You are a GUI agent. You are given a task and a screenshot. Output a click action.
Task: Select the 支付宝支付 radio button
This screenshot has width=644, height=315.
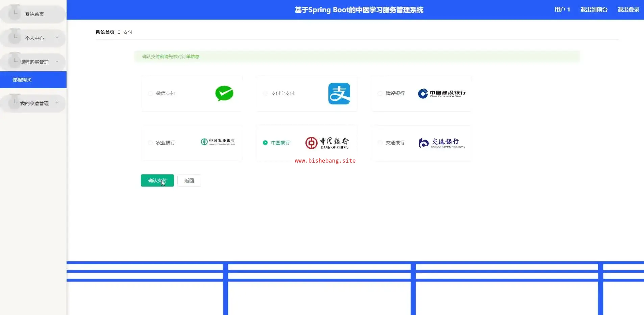(x=265, y=94)
